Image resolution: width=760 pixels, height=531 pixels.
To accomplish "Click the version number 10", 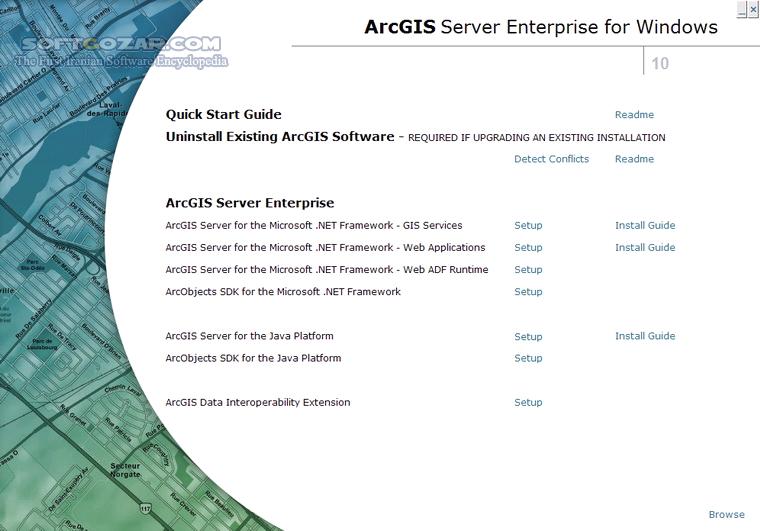I will click(660, 63).
